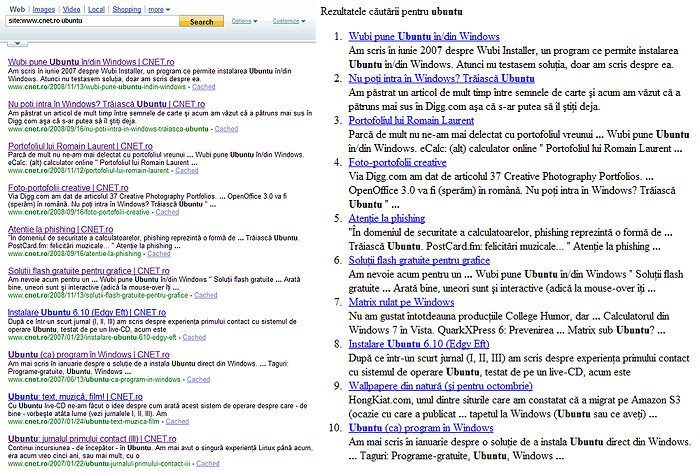Open right-side result 'Foto-portofolii creative'
This screenshot has height=472, width=700.
(397, 163)
